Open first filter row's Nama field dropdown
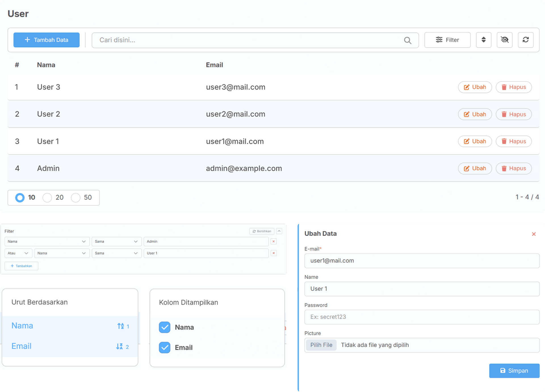The width and height of the screenshot is (545, 392). pos(47,241)
